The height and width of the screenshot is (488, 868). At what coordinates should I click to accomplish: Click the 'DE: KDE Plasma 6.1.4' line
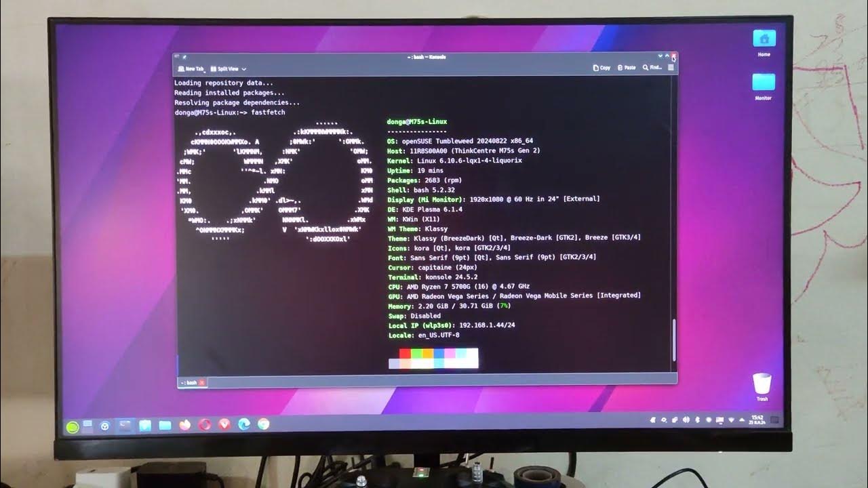425,209
